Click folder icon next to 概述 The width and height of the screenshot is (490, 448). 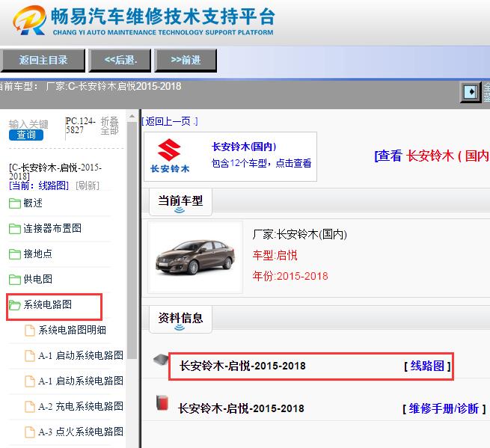[15, 203]
